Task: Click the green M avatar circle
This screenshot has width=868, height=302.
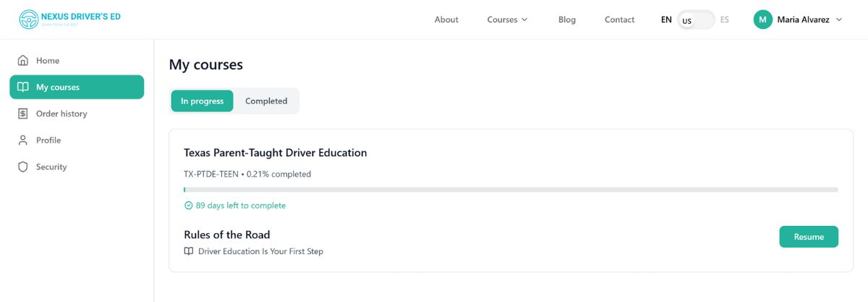Action: (762, 20)
